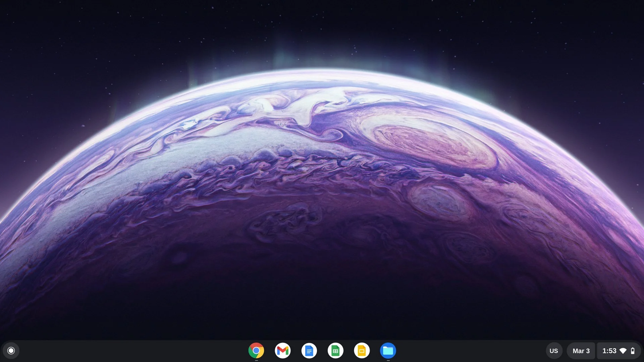644x362 pixels.
Task: Check battery status via battery icon
Action: [633, 351]
